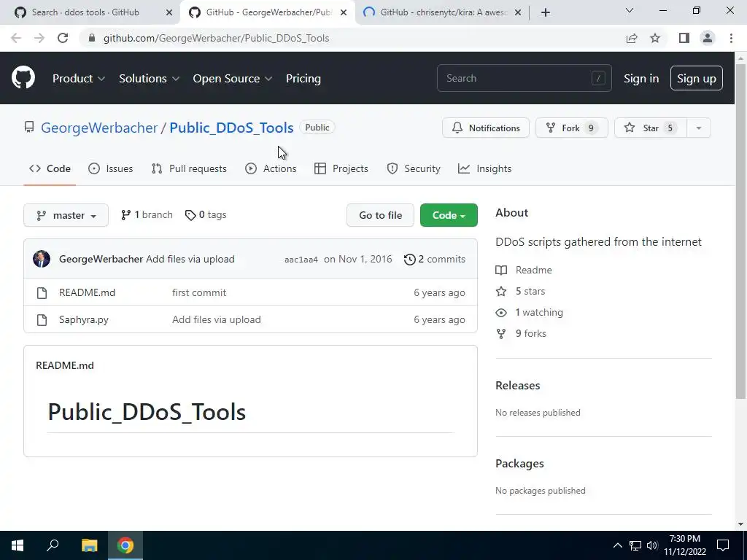Image resolution: width=747 pixels, height=560 pixels.
Task: Click the README.md file icon
Action: (x=42, y=293)
